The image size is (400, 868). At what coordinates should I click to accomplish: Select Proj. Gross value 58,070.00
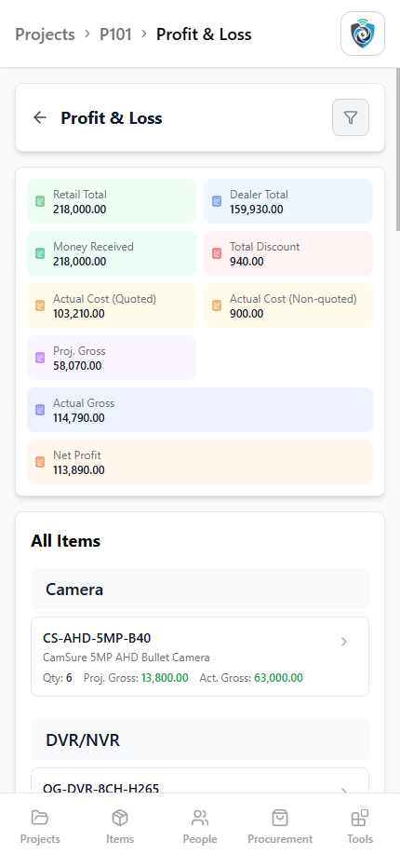pos(77,365)
